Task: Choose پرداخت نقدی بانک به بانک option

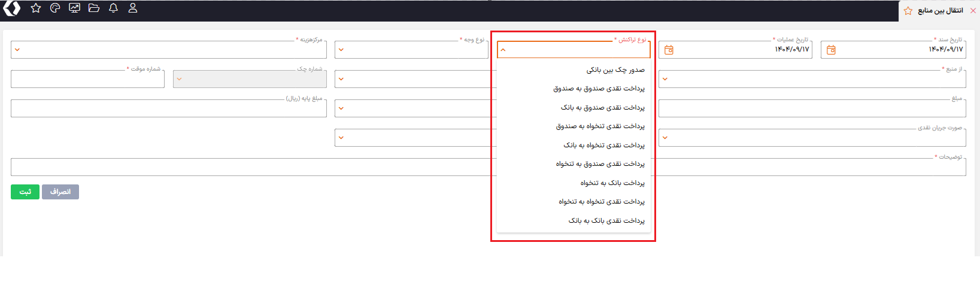Action: pyautogui.click(x=606, y=221)
